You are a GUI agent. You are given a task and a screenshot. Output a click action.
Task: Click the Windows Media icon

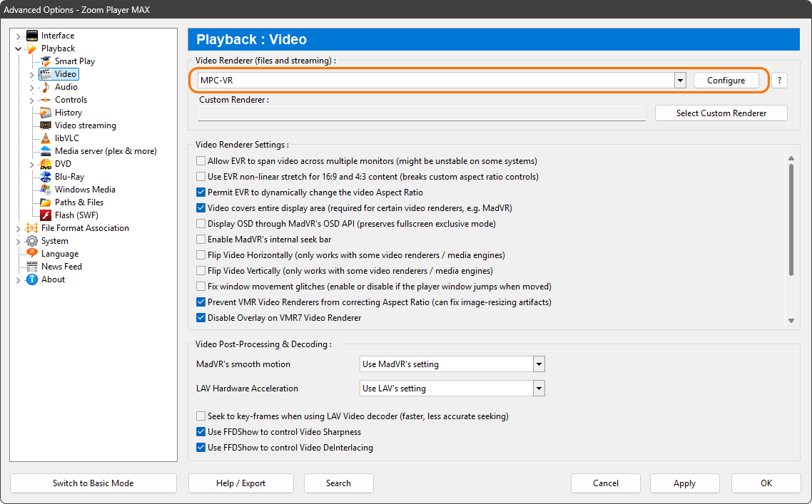coord(46,190)
